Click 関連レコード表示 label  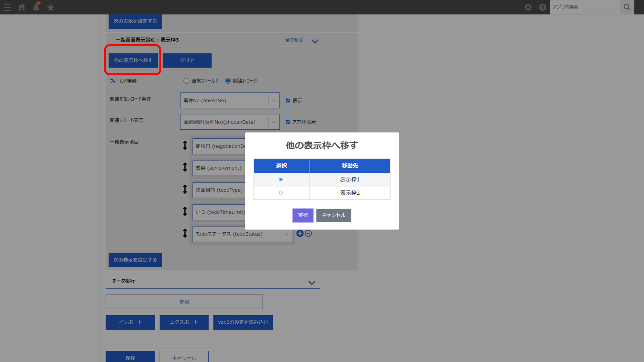[127, 120]
